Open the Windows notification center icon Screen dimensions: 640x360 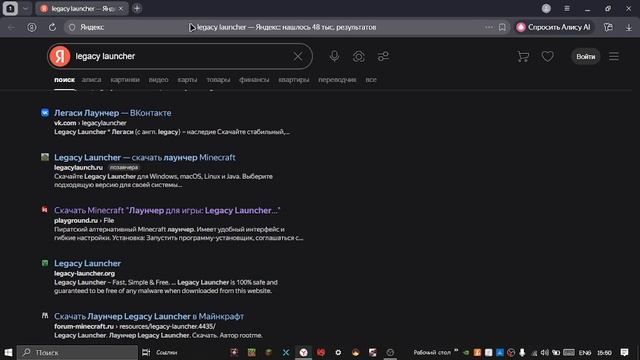624,352
